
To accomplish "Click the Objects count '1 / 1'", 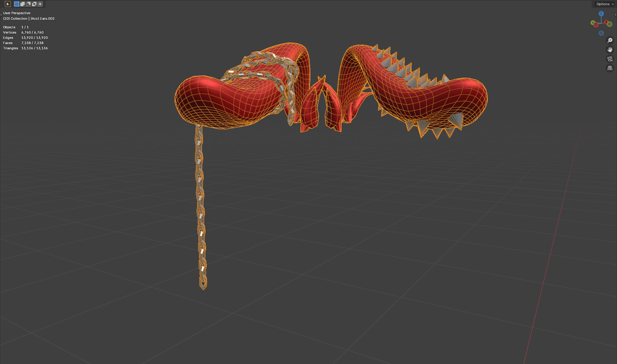I will pyautogui.click(x=25, y=27).
